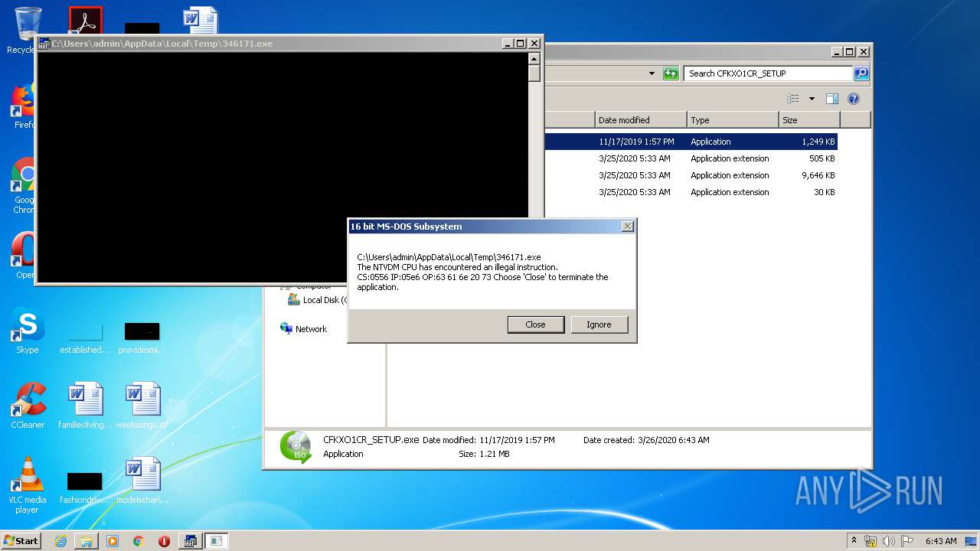Click the console window scrollbar thumb
The height and width of the screenshot is (551, 980).
click(x=534, y=73)
